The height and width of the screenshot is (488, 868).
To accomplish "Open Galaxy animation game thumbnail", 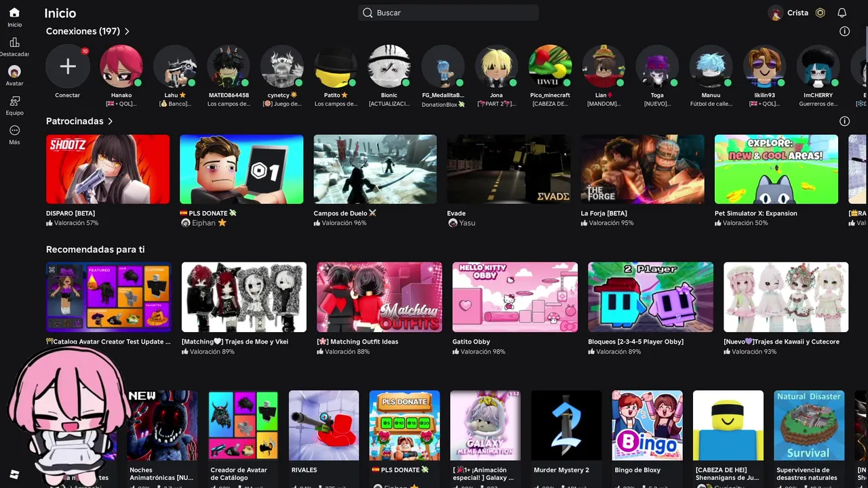I will (x=486, y=426).
